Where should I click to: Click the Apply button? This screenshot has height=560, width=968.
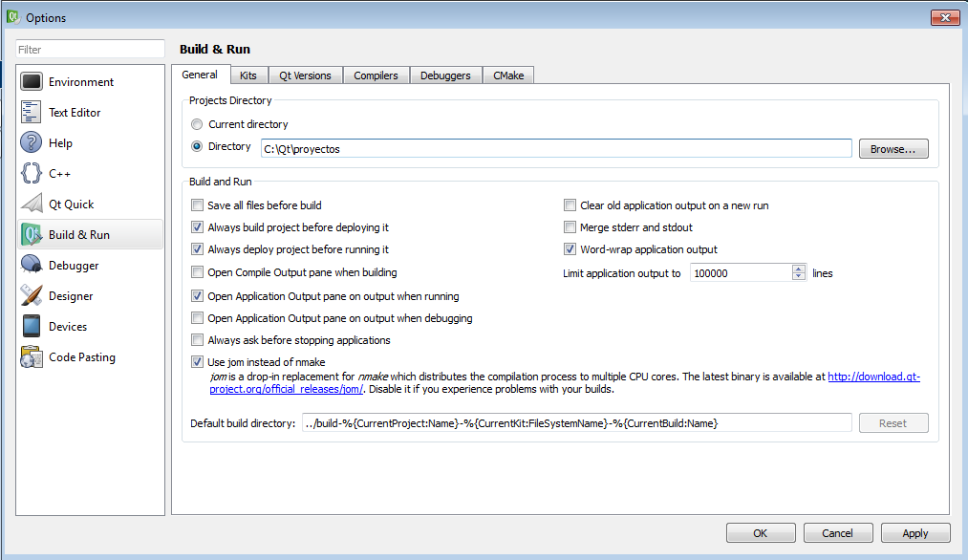[x=915, y=533]
